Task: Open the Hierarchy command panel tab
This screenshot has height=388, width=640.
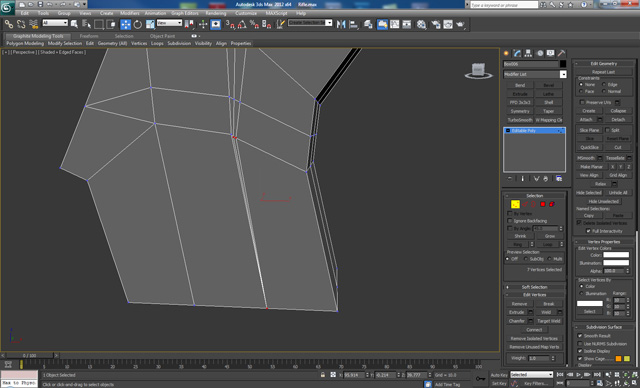Action: coord(529,53)
